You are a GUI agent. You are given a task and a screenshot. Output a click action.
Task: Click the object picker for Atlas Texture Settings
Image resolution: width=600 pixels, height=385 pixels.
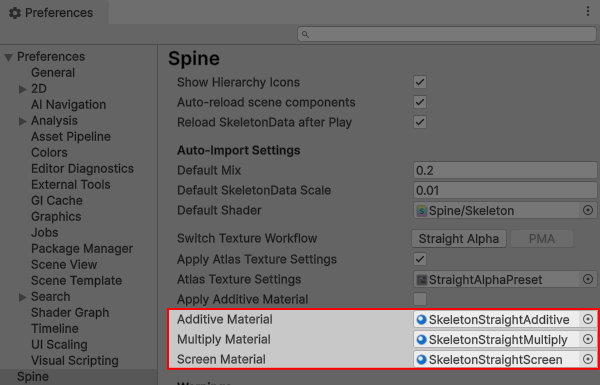coord(588,279)
